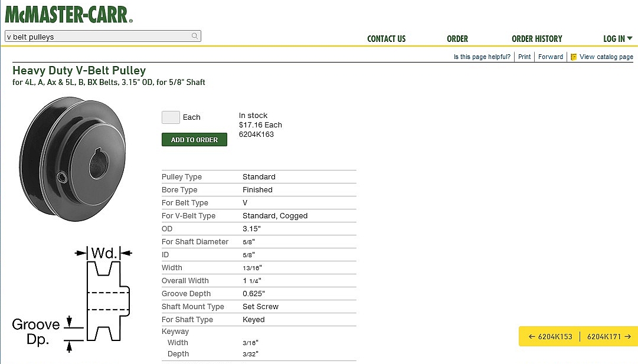The image size is (638, 364).
Task: Click the Overall Width value 1 1/4"
Action: click(252, 281)
